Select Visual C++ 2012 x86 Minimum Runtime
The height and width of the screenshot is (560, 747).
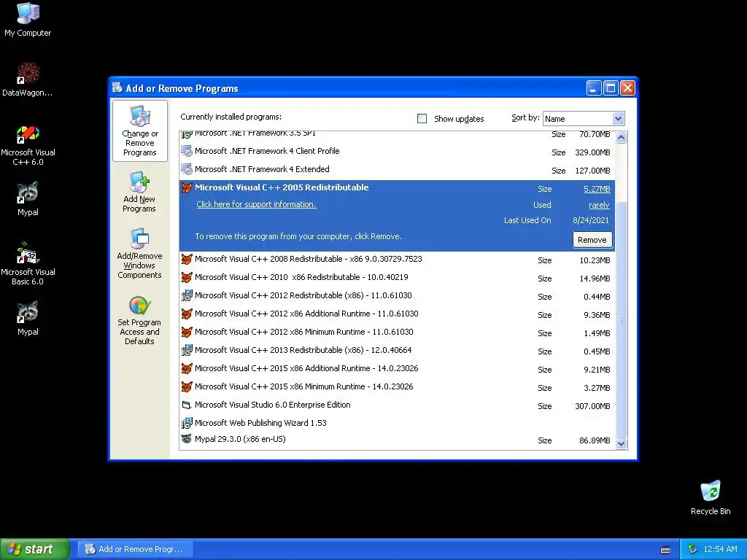pyautogui.click(x=397, y=332)
